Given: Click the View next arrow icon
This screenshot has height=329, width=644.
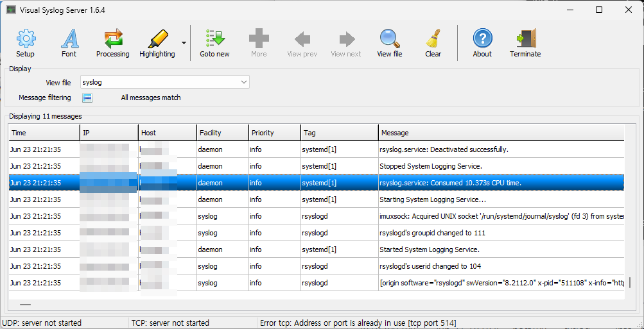Looking at the screenshot, I should [x=346, y=39].
